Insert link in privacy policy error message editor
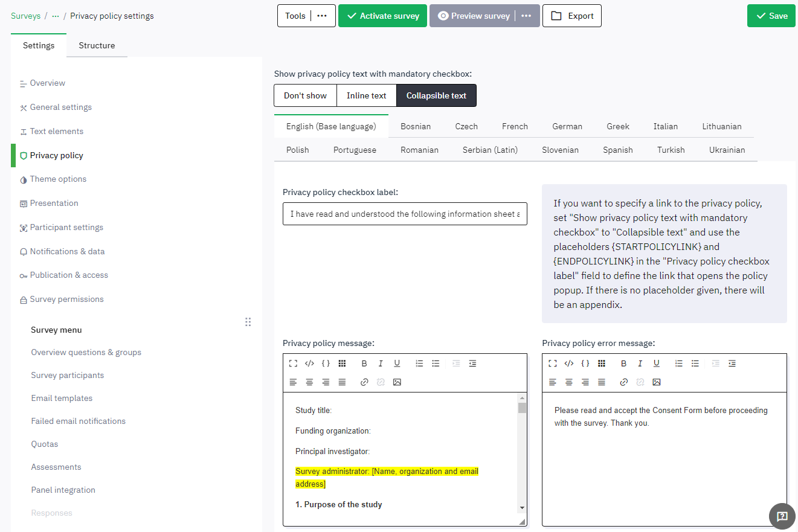This screenshot has width=798, height=532. pos(624,382)
